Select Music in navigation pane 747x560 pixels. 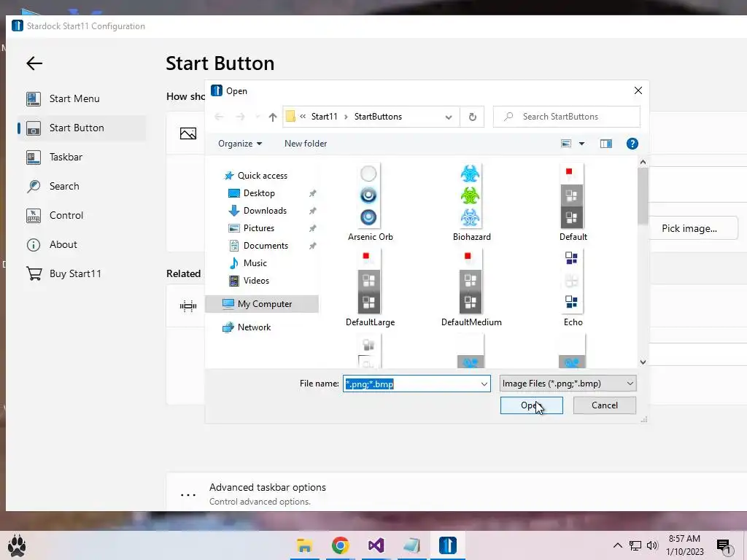coord(255,262)
